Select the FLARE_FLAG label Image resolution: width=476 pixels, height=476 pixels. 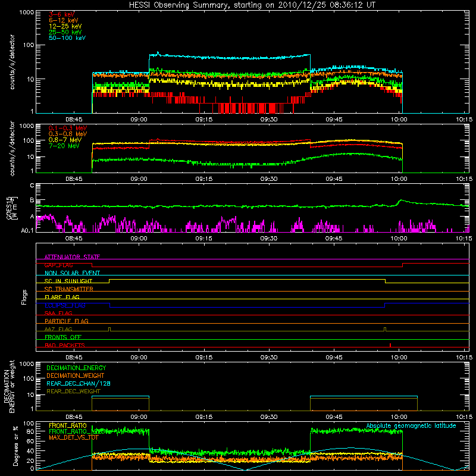[x=62, y=297]
